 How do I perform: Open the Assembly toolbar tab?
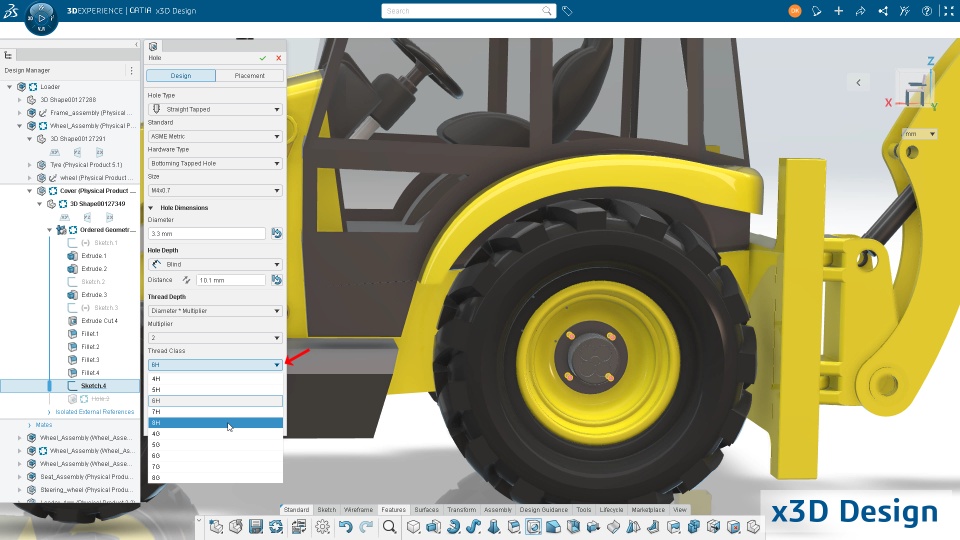coord(498,509)
